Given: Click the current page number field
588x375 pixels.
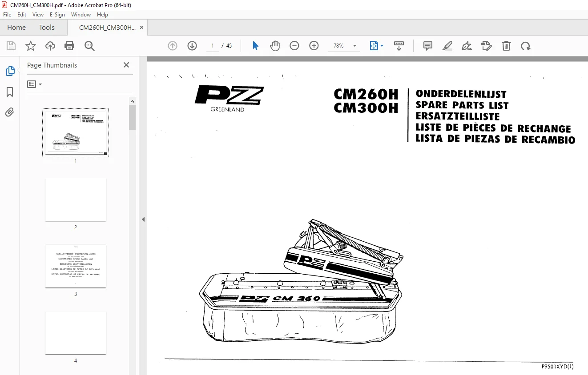Looking at the screenshot, I should point(213,46).
